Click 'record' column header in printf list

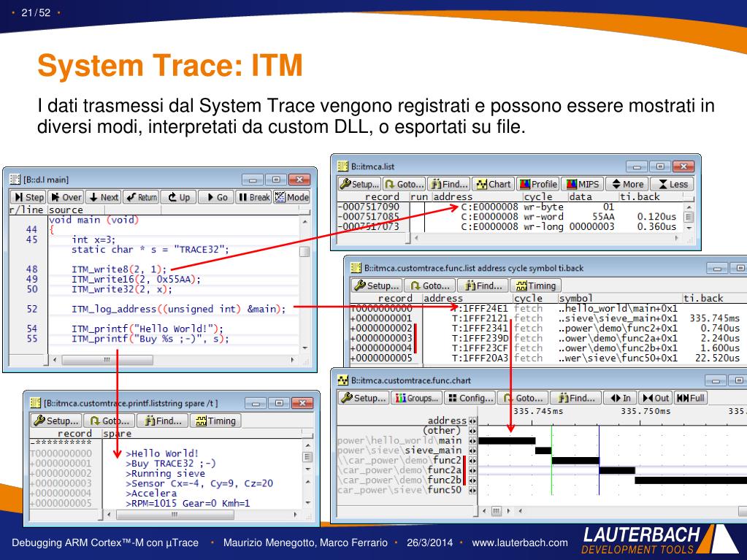74,434
